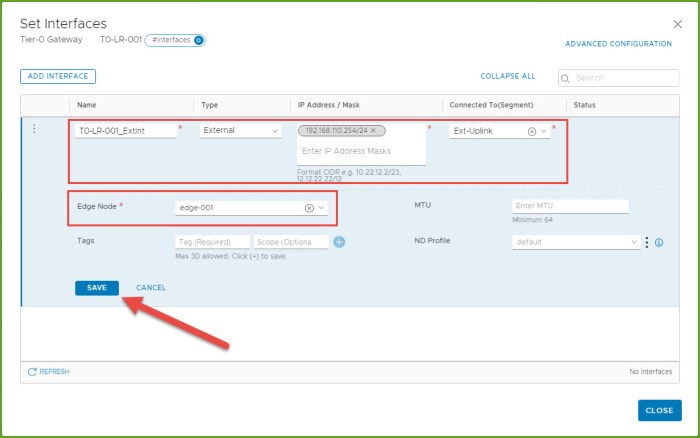Click the plus icon to add tag

click(339, 242)
